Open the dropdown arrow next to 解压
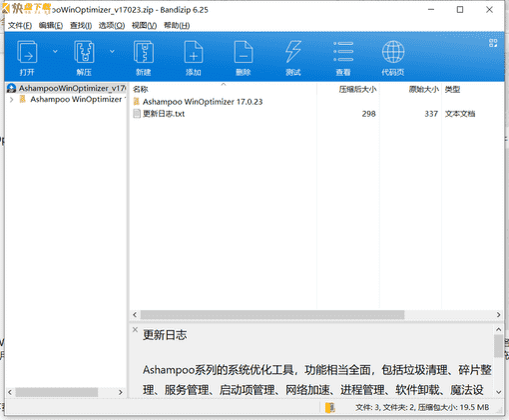The image size is (509, 420). (x=112, y=51)
